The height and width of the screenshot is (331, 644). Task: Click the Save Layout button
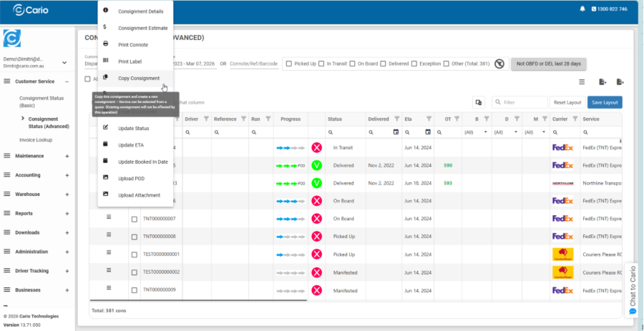tap(605, 102)
